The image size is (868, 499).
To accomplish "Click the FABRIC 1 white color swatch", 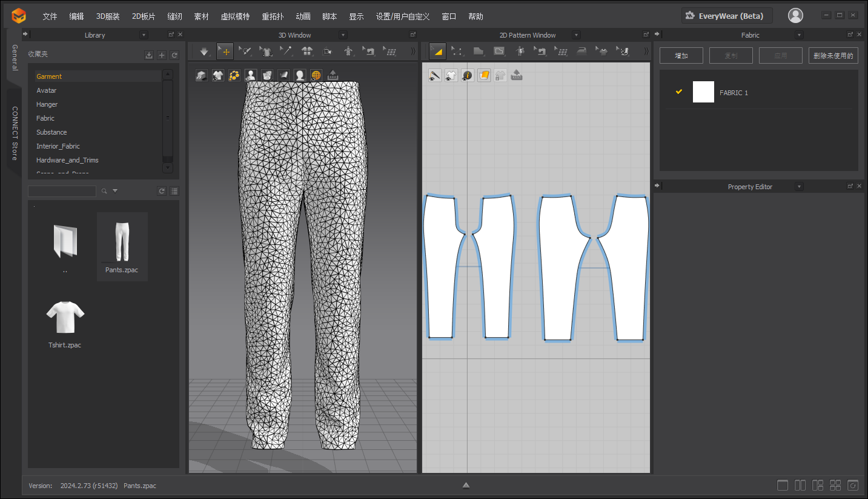I will tap(703, 92).
